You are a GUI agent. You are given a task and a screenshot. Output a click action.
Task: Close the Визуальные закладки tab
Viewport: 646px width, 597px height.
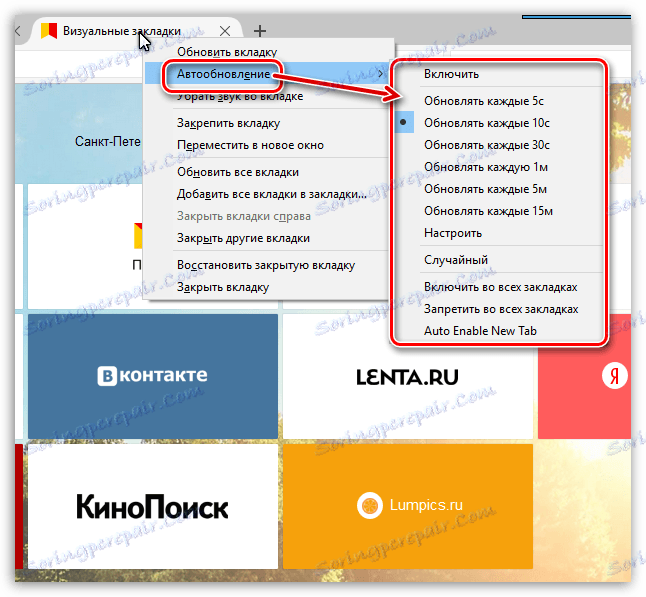point(225,31)
